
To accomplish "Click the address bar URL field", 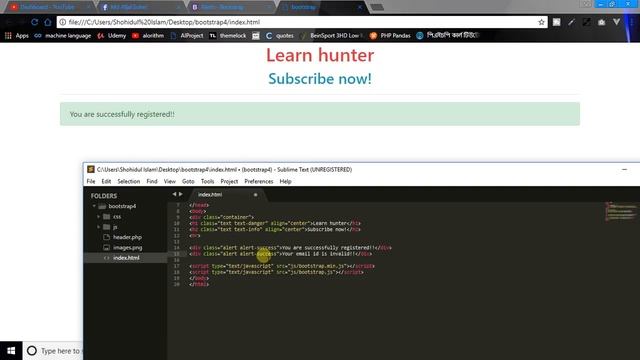I will (302, 22).
